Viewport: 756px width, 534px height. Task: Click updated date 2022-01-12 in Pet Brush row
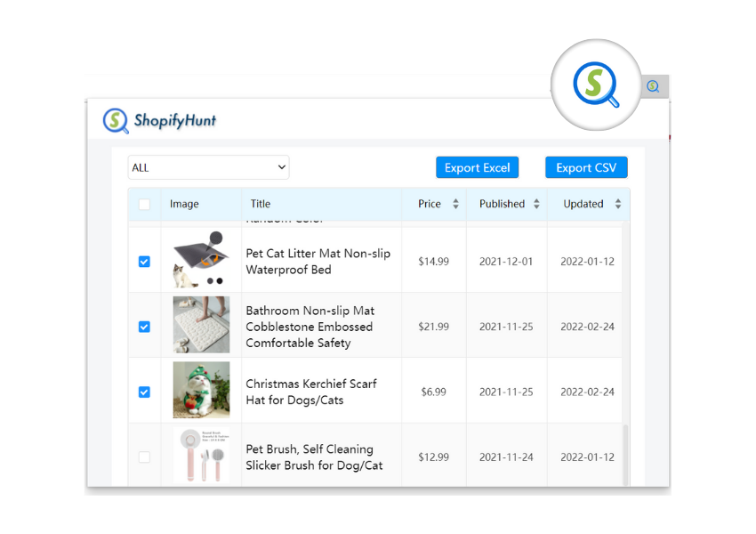point(587,457)
